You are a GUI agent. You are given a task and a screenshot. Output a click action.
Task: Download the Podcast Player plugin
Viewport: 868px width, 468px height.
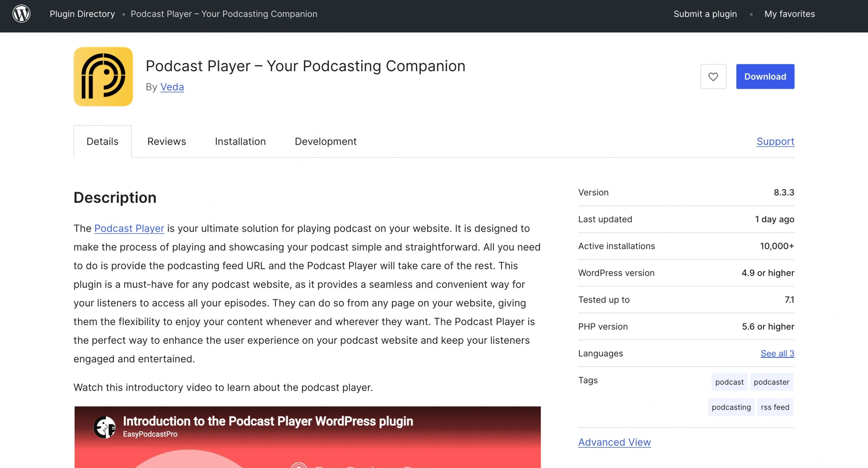point(765,77)
